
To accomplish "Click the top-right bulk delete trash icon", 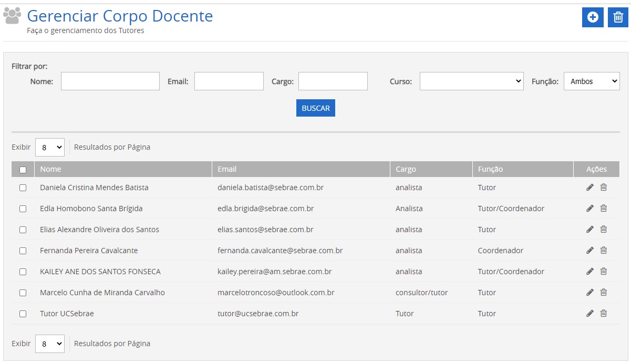I will tap(618, 17).
